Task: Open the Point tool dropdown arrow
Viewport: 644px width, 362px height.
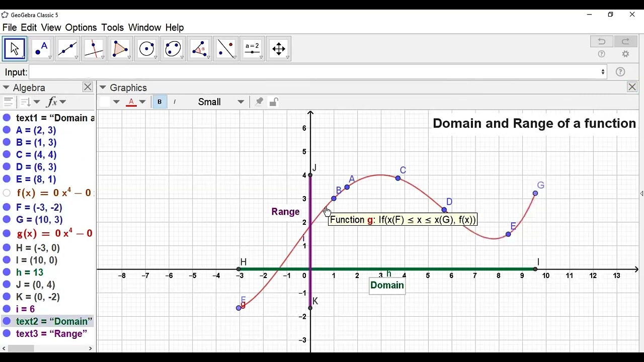Action: (x=50, y=58)
